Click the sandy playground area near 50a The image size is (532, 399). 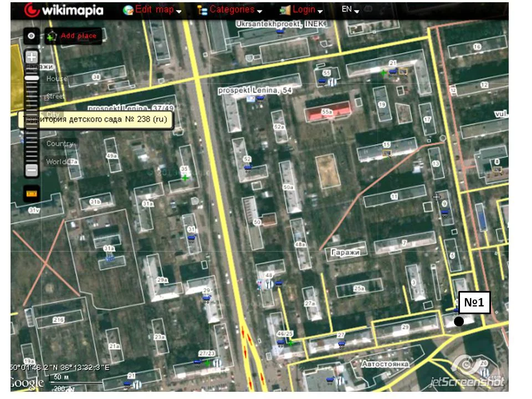point(328,171)
